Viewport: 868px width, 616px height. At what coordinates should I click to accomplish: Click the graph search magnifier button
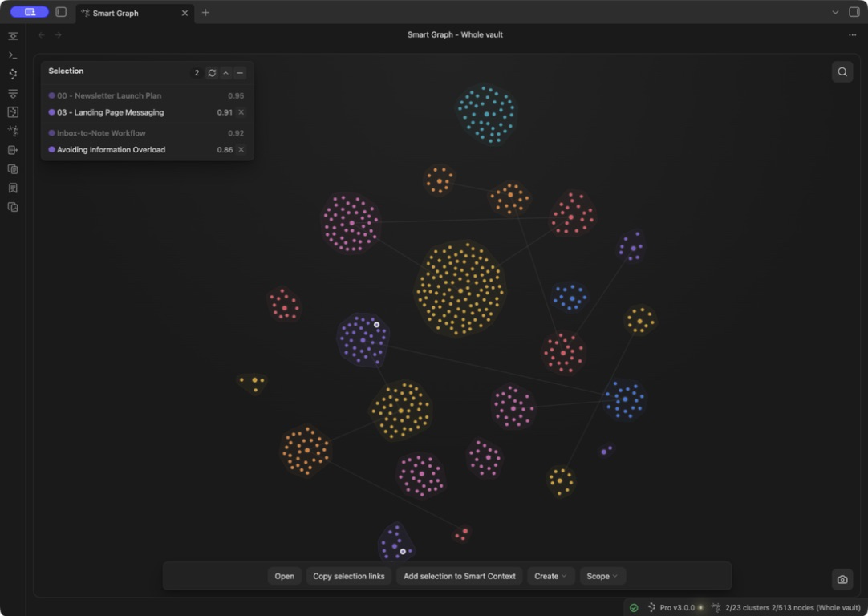point(842,72)
